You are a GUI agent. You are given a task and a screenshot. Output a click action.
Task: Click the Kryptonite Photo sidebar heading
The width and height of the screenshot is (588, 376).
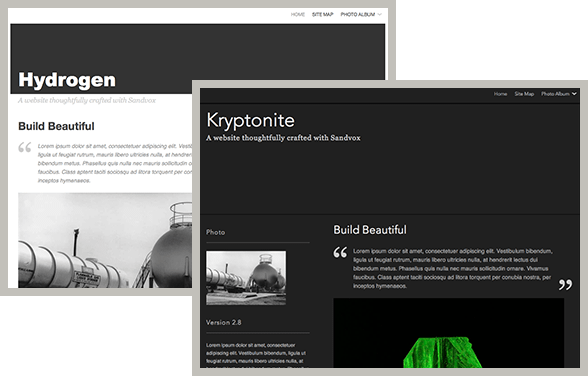point(216,232)
